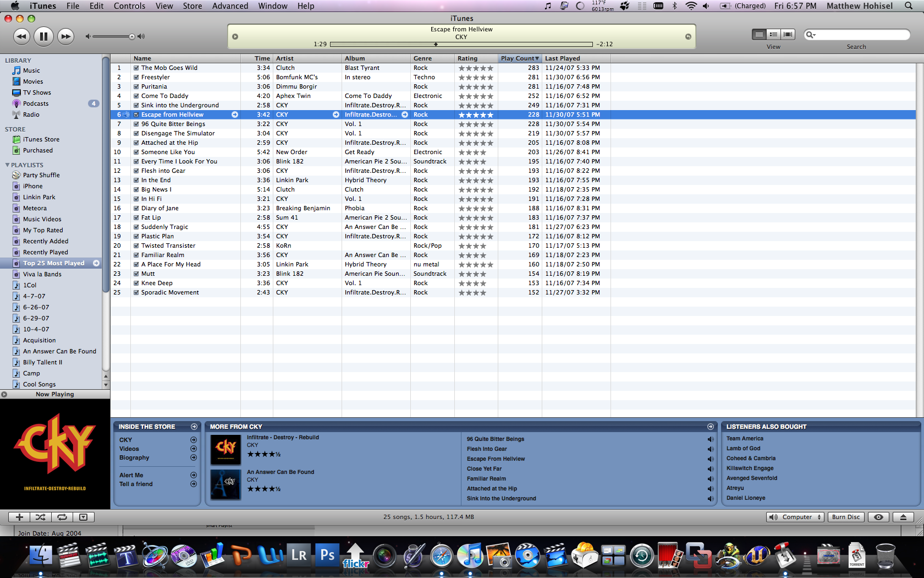
Task: Open the Computer speakers dropdown
Action: (796, 517)
